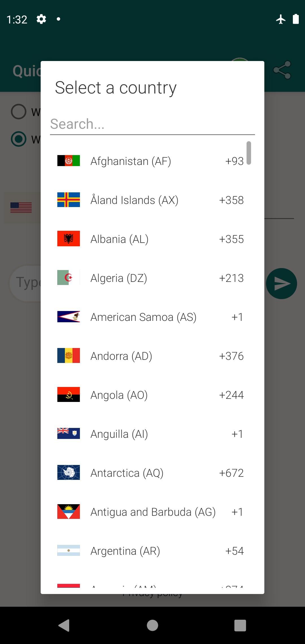Select Argentina (AR) with +54 code
The height and width of the screenshot is (644, 305).
tap(125, 551)
